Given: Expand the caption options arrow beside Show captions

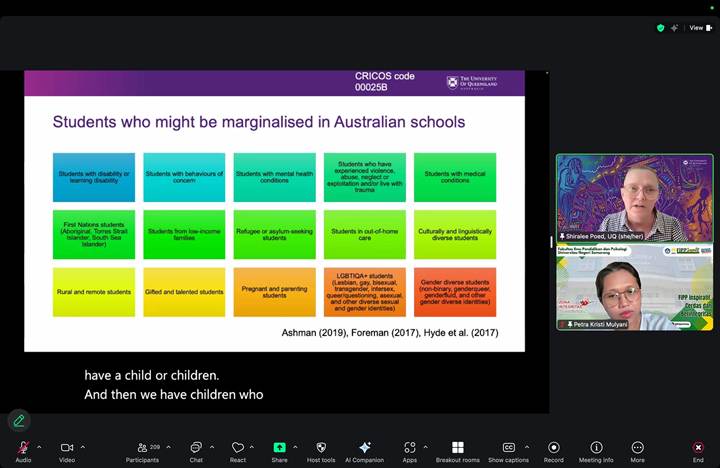Looking at the screenshot, I should point(526,447).
